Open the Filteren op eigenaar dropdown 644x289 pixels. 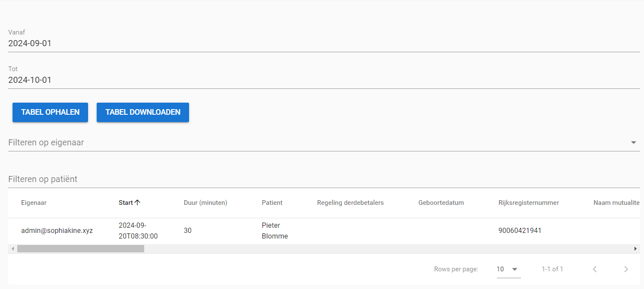click(x=633, y=142)
